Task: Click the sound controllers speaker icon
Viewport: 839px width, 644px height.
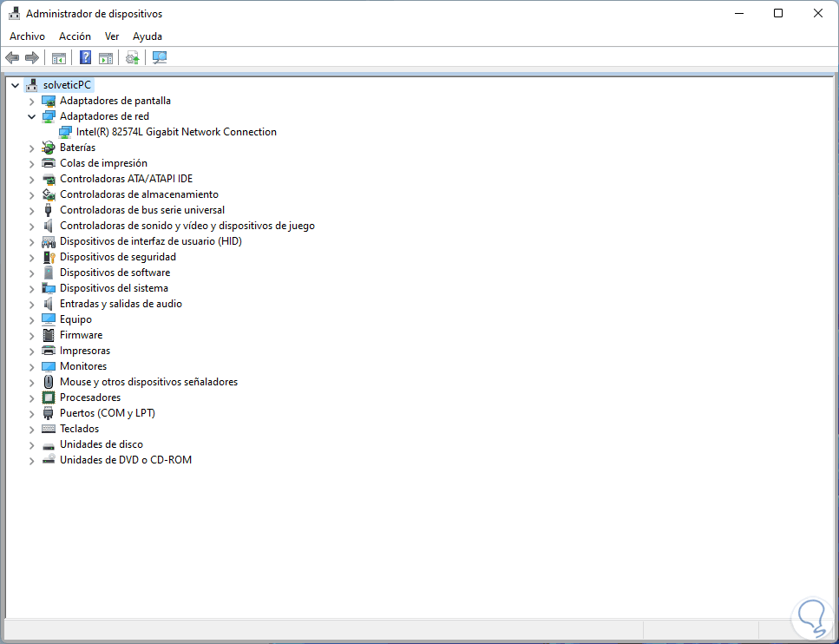Action: 49,226
